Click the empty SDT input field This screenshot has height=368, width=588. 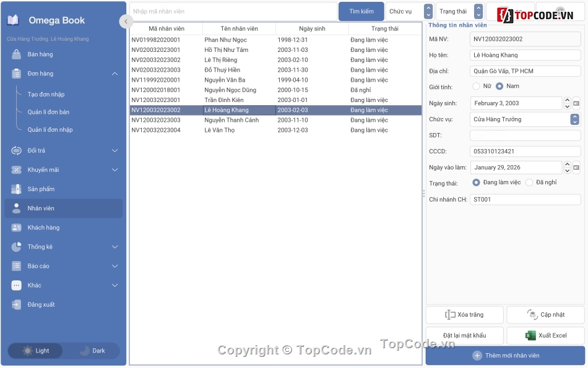[525, 135]
